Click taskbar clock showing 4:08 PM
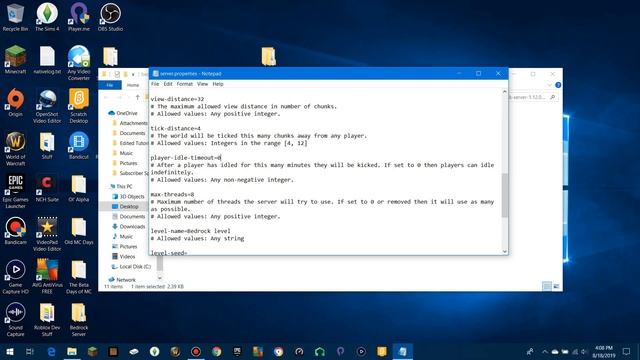This screenshot has height=360, width=640. click(x=604, y=351)
